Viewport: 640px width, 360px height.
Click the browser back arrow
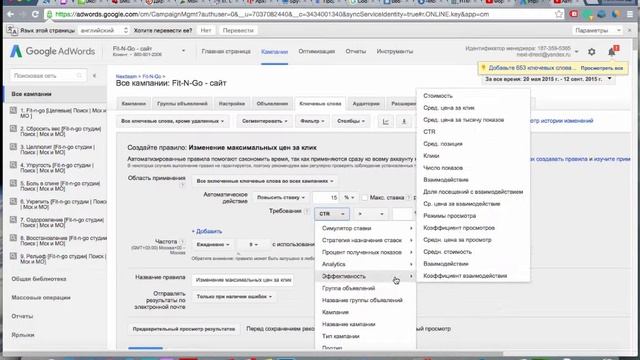[x=10, y=14]
